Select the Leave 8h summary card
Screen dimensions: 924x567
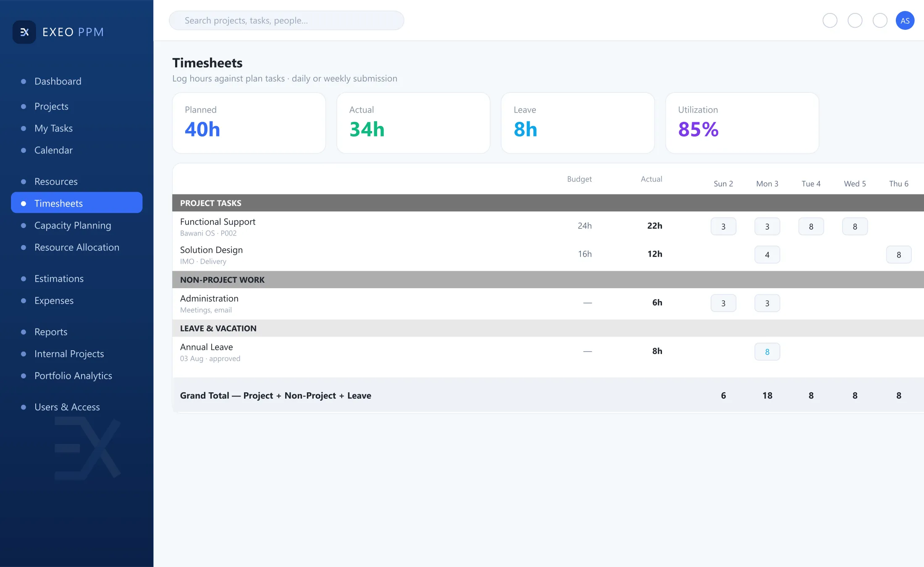pos(578,123)
